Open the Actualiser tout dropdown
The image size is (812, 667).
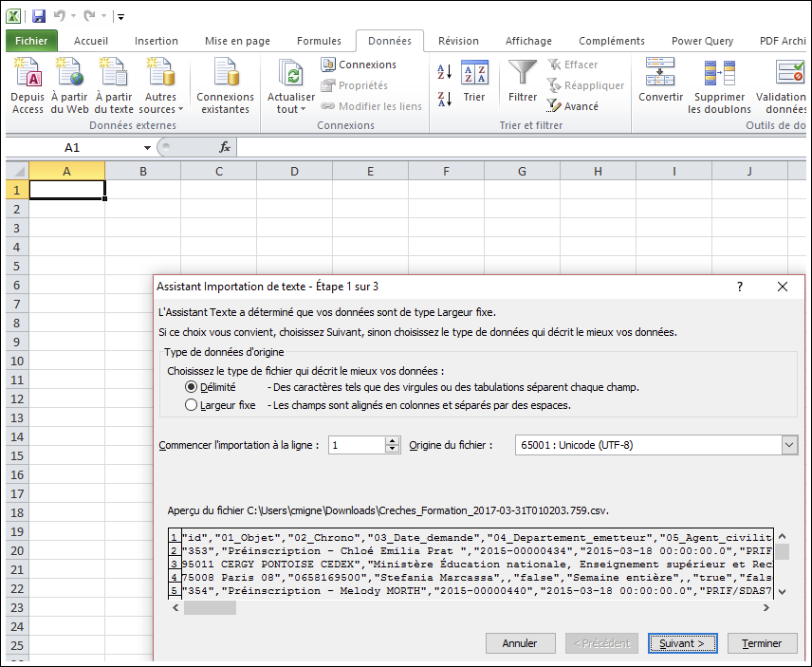(x=291, y=109)
